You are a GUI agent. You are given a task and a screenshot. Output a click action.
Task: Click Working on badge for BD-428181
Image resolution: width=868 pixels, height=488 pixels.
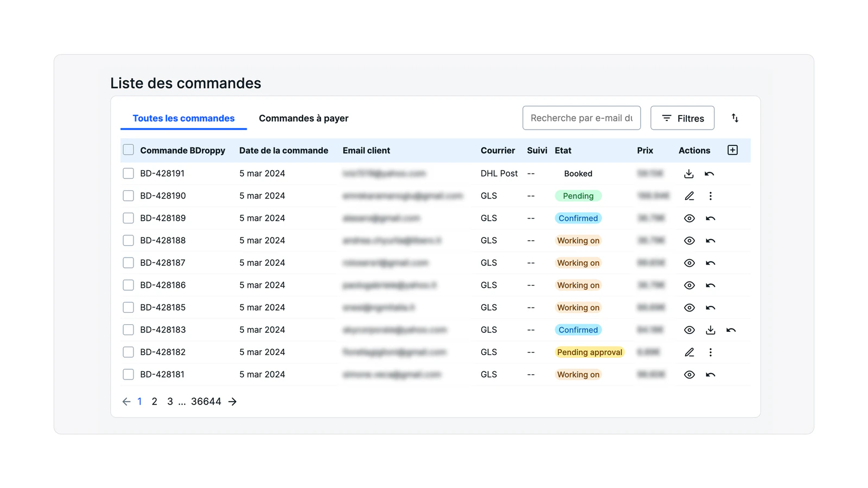[x=578, y=375]
